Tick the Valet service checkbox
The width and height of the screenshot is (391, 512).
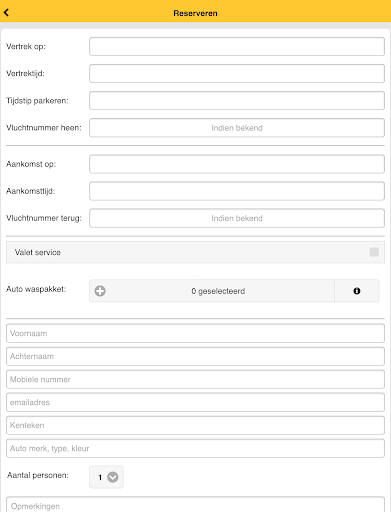(x=374, y=252)
